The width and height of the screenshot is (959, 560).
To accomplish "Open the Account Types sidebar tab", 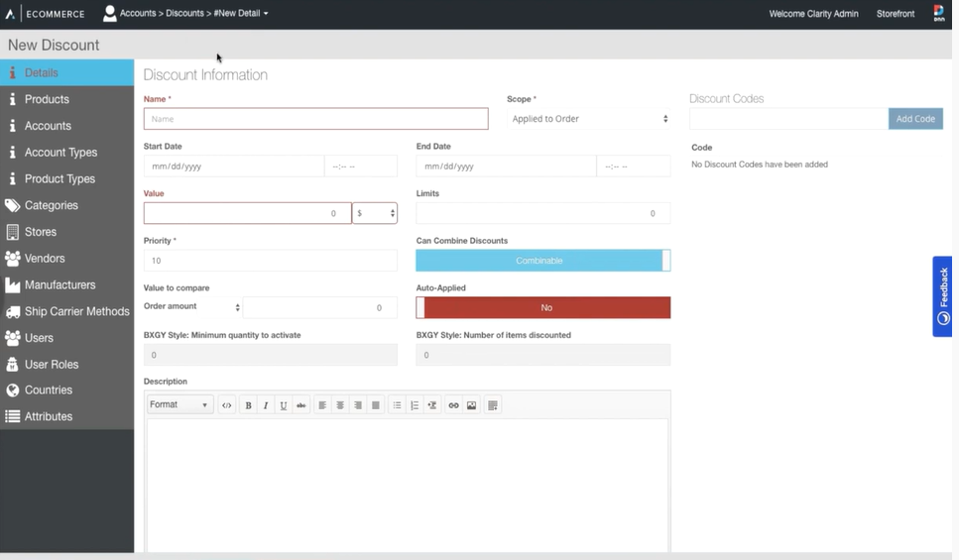I will coord(66,153).
